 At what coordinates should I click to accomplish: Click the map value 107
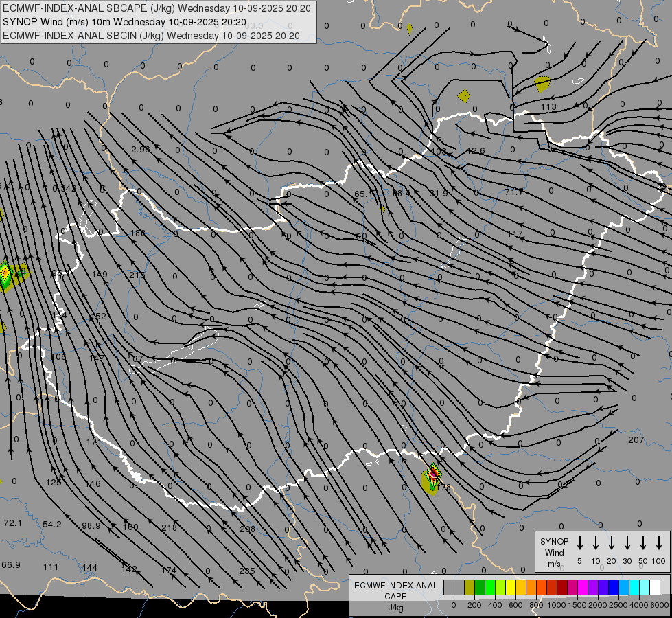pyautogui.click(x=135, y=358)
